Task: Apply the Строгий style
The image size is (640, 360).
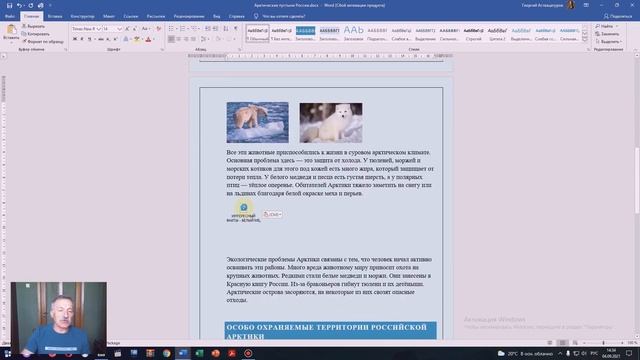Action: [473, 33]
